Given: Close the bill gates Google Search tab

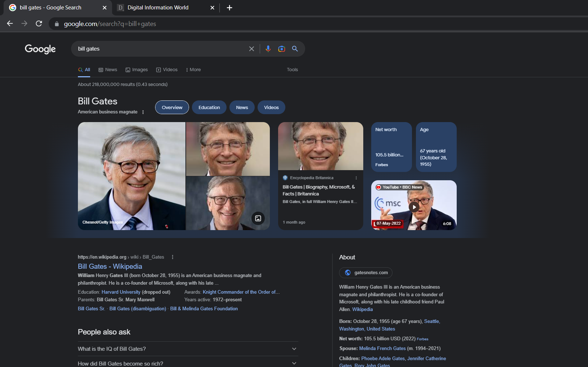Looking at the screenshot, I should [x=105, y=8].
